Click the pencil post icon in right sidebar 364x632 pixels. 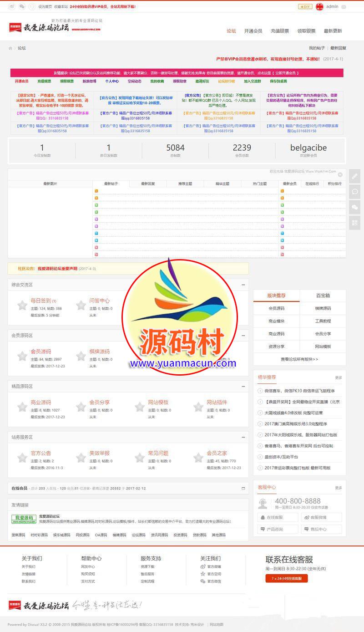[354, 176]
